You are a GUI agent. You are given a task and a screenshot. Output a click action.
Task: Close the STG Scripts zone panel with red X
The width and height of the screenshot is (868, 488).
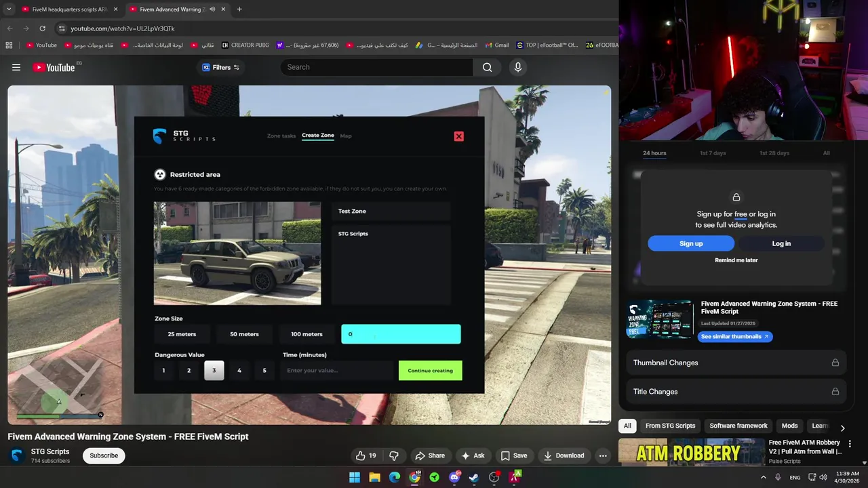coord(459,136)
